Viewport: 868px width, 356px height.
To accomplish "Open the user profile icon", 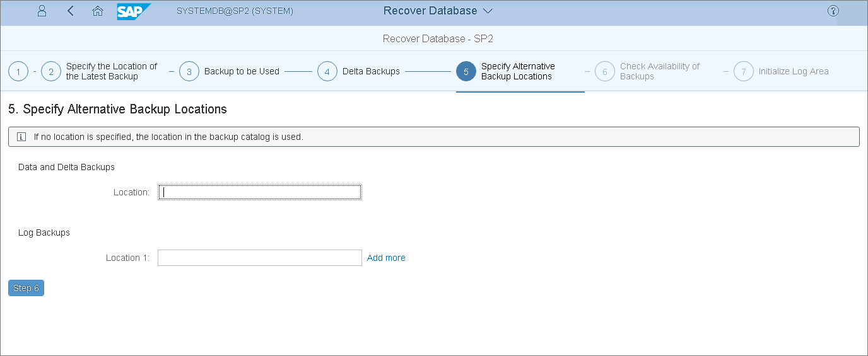I will (42, 11).
